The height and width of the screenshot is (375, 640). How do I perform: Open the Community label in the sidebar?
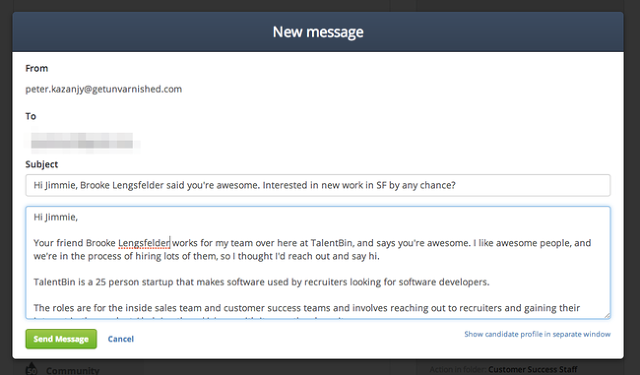tap(73, 371)
